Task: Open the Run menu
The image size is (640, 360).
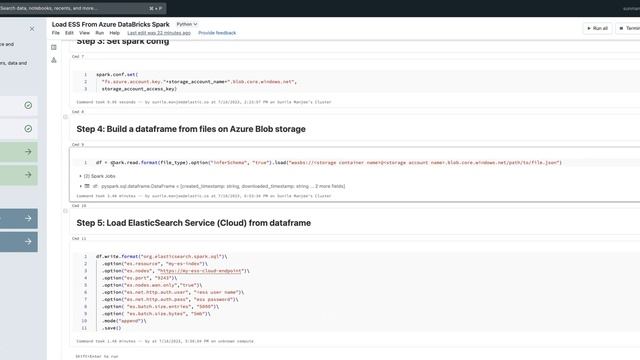Action: 100,33
